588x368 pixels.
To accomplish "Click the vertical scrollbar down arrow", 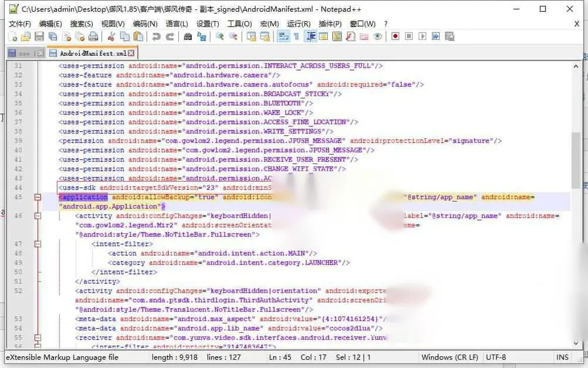I will pos(576,343).
